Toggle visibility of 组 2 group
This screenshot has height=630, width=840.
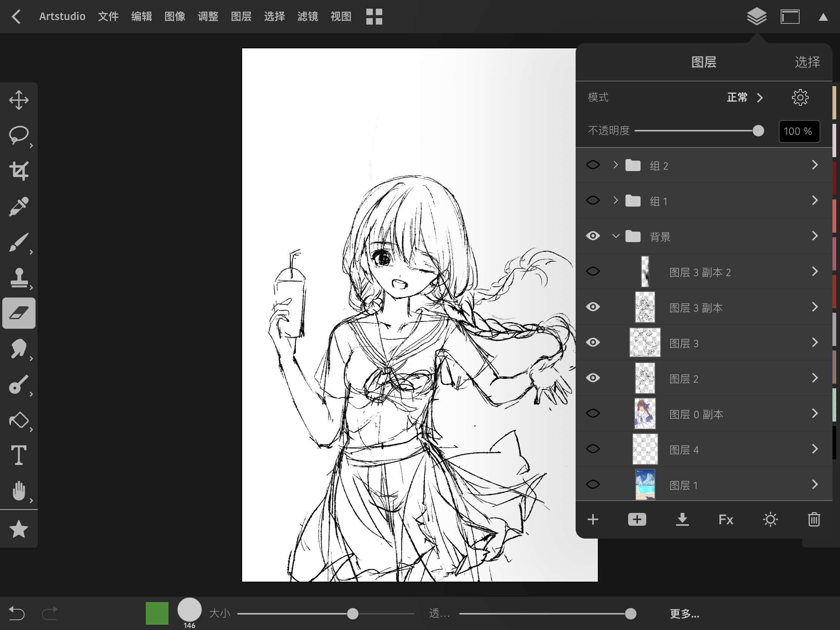pos(593,165)
